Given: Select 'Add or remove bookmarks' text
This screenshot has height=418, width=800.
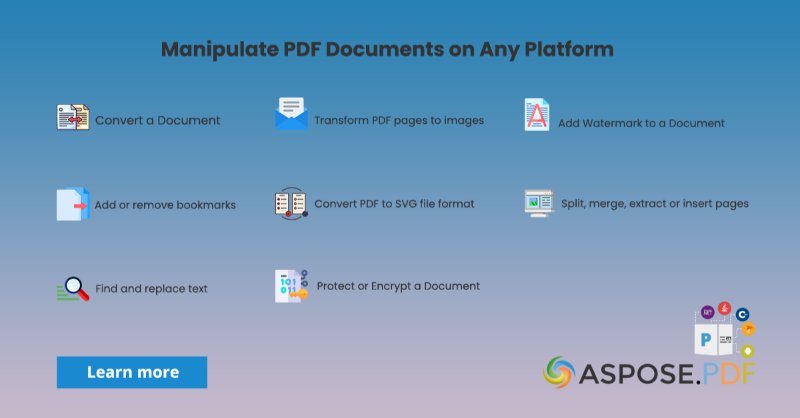Looking at the screenshot, I should 165,205.
